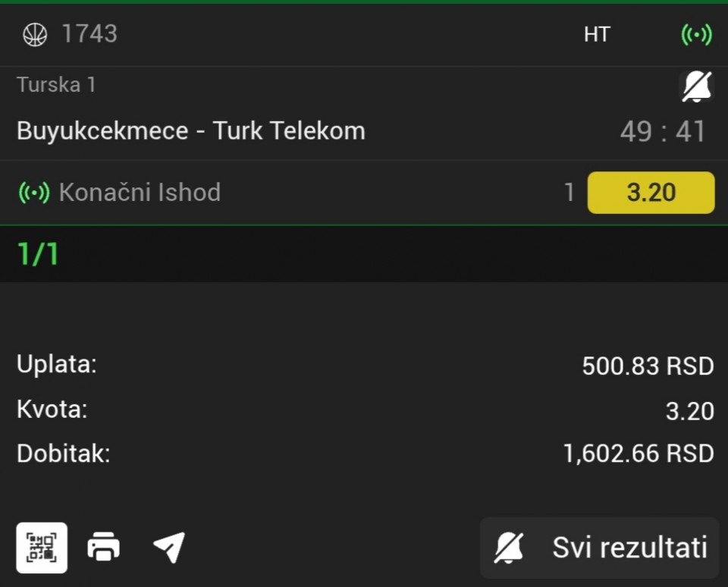The image size is (728, 587).
Task: Click the HT match status indicator
Action: [x=597, y=34]
